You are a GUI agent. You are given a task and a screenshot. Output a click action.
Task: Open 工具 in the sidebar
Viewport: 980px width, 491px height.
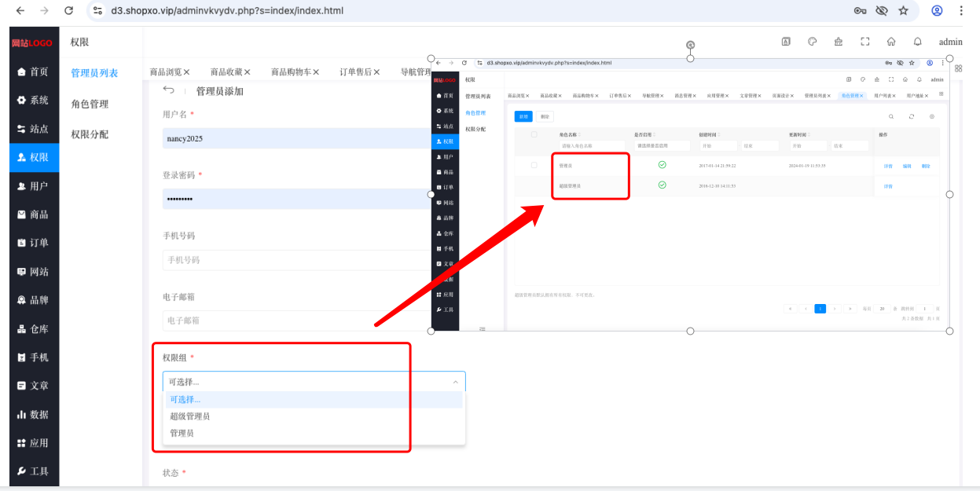click(x=33, y=471)
